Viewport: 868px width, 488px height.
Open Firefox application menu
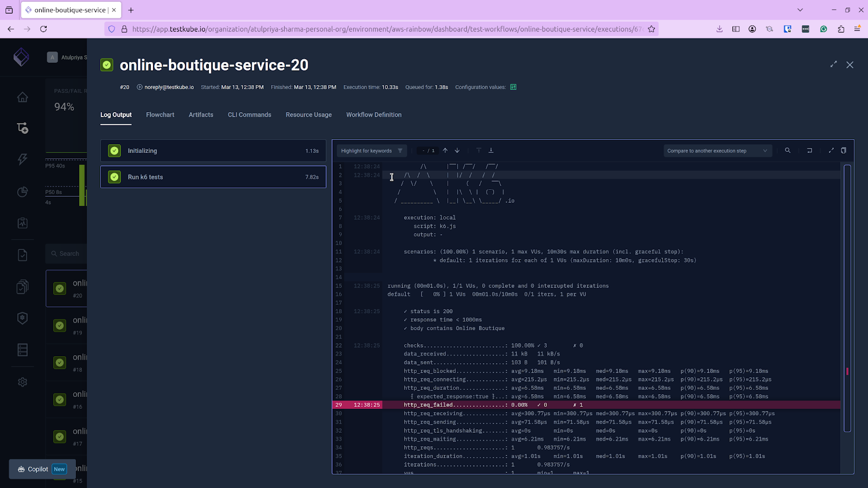pos(858,29)
